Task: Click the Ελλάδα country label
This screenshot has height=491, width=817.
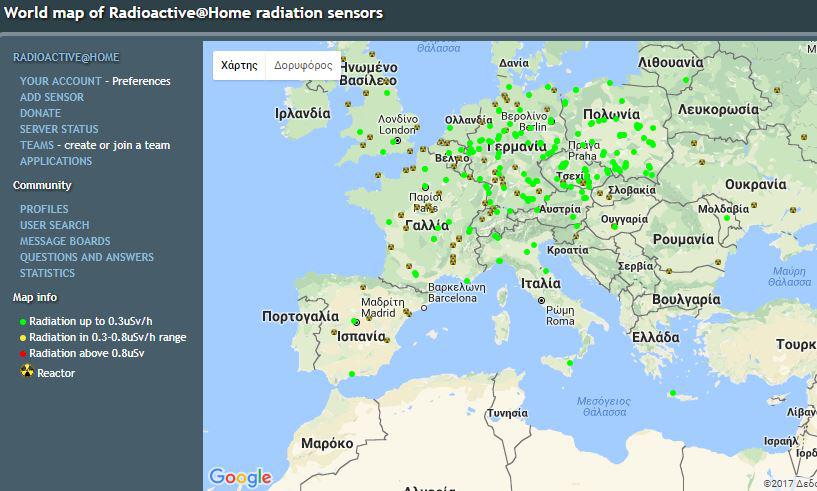Action: click(x=655, y=337)
